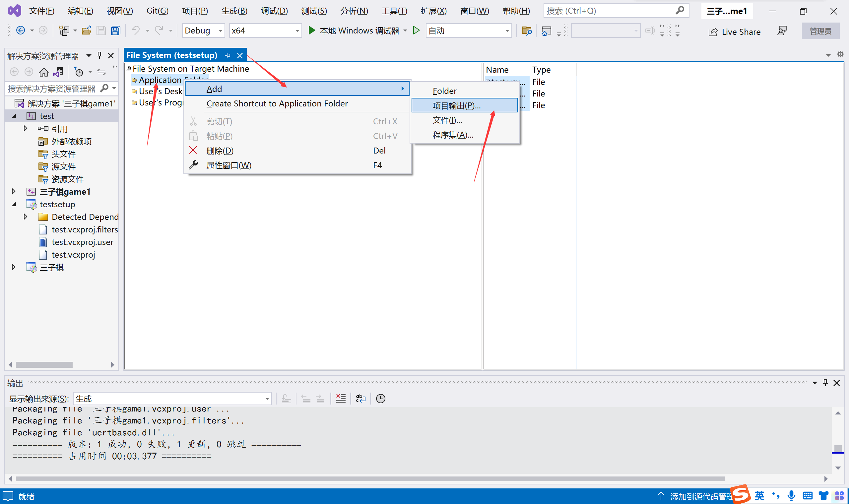849x504 pixels.
Task: Click the Save All toolbar icon
Action: click(x=116, y=31)
